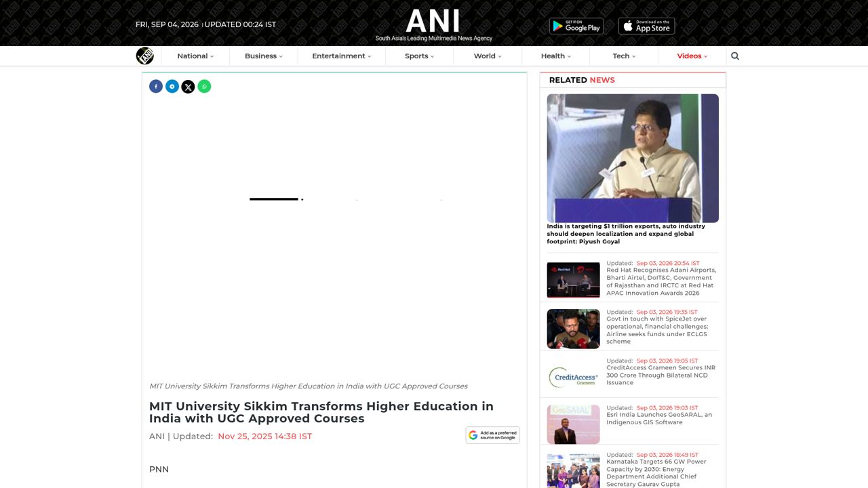The width and height of the screenshot is (868, 488).
Task: Open CreditAccess Grameen NCD issuance story
Action: click(x=661, y=375)
